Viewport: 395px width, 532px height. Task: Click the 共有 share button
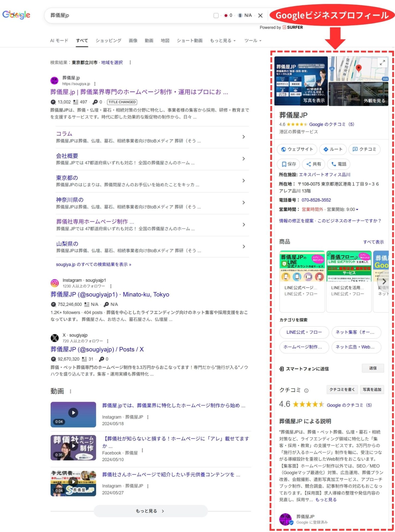pyautogui.click(x=313, y=164)
